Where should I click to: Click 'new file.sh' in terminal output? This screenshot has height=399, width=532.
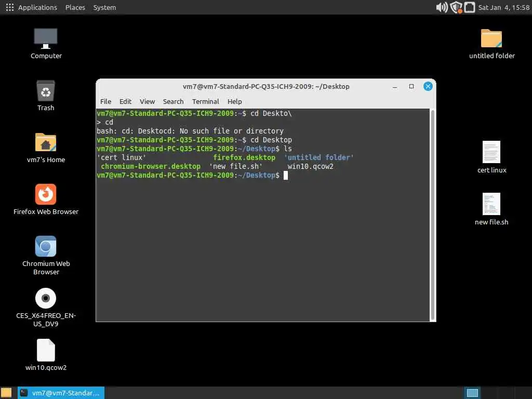(236, 166)
